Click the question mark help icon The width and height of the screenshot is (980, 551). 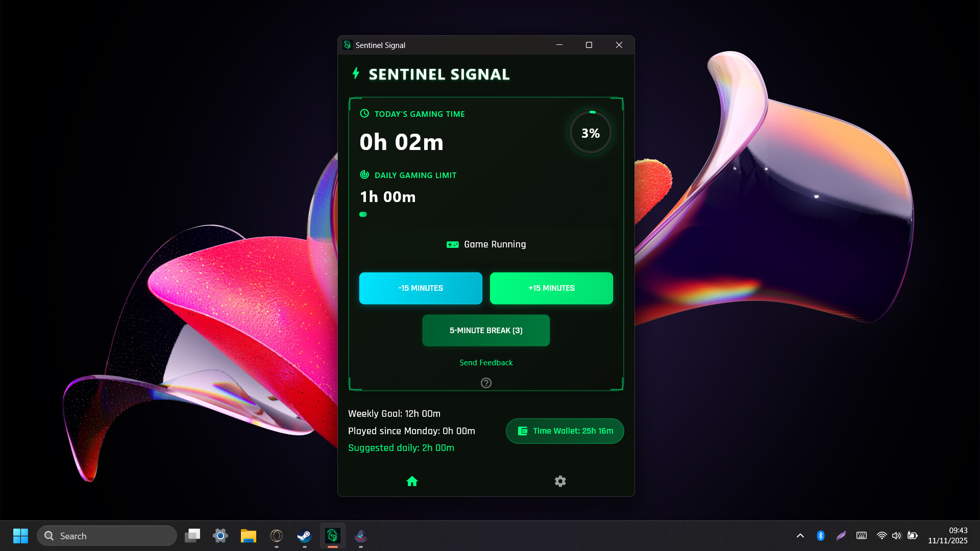[485, 383]
